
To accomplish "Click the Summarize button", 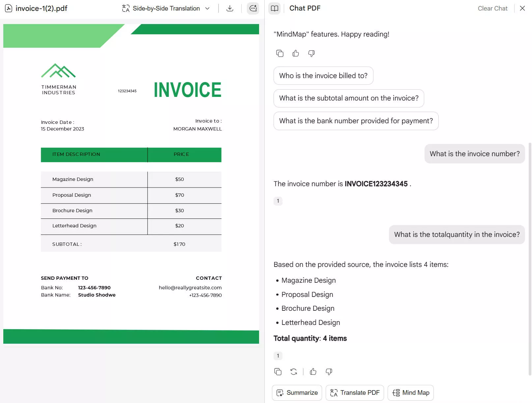I will tap(296, 392).
